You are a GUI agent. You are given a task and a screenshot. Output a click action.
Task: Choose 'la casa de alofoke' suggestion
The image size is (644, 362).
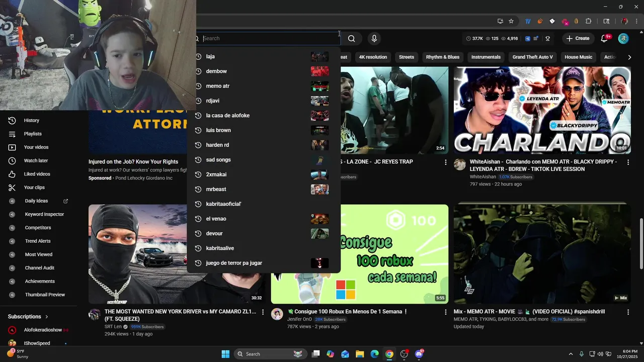(264, 116)
